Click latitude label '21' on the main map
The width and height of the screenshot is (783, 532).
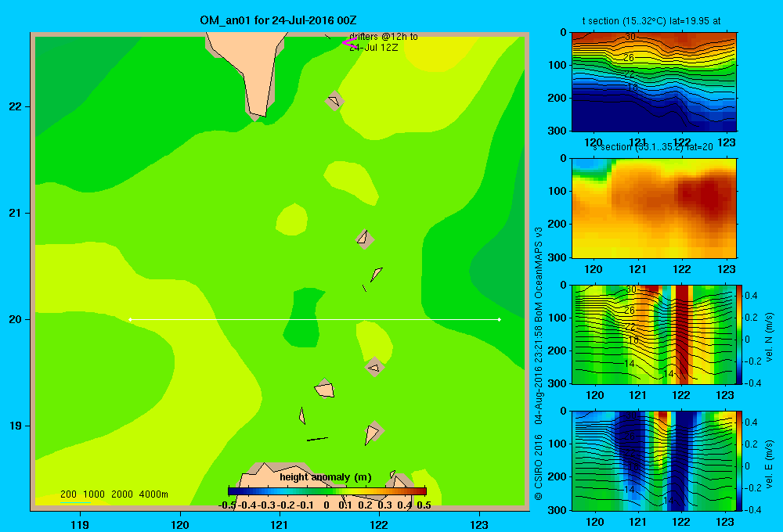pyautogui.click(x=16, y=213)
